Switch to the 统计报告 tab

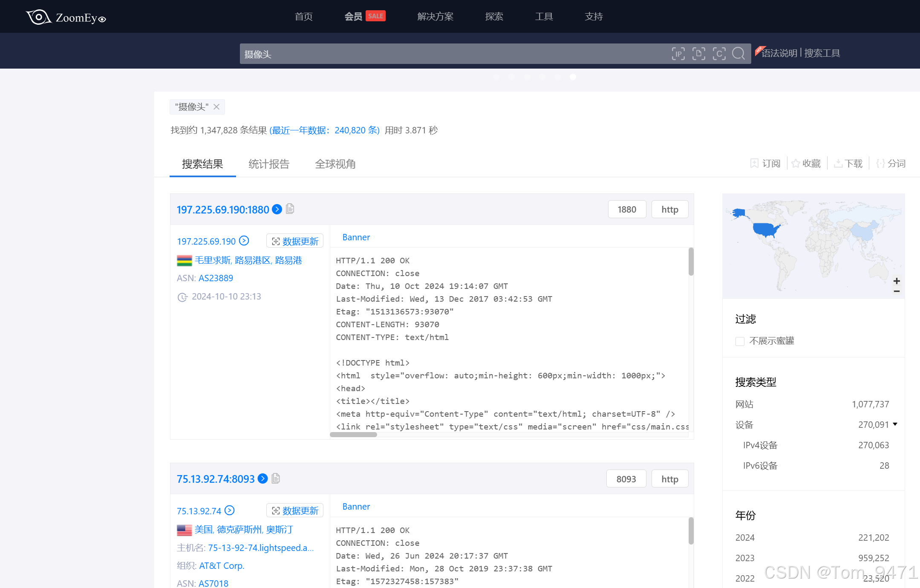(269, 164)
